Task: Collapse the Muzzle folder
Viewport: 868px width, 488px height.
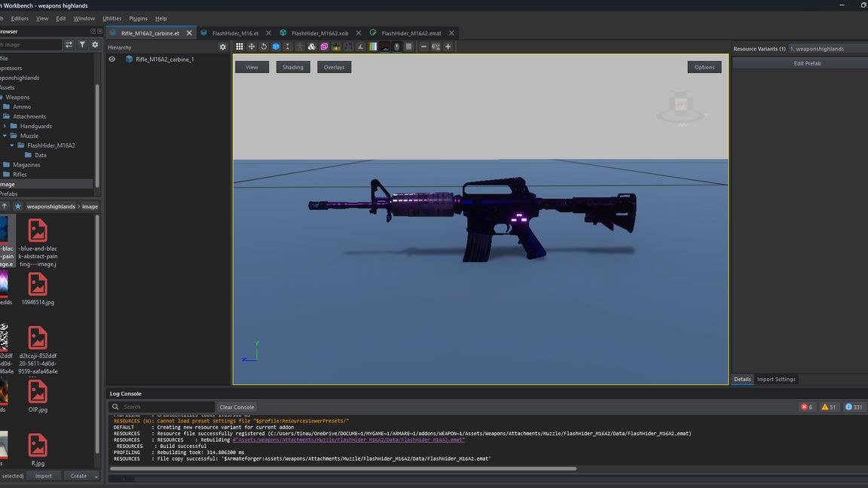Action: pyautogui.click(x=5, y=136)
